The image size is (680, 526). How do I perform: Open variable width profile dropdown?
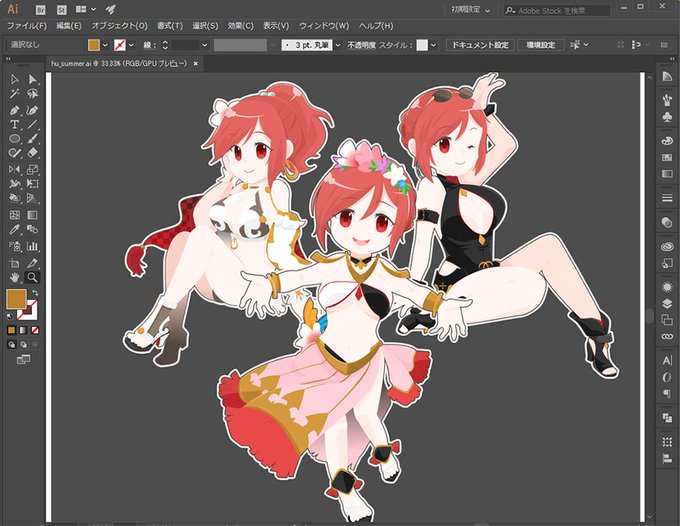pyautogui.click(x=273, y=45)
